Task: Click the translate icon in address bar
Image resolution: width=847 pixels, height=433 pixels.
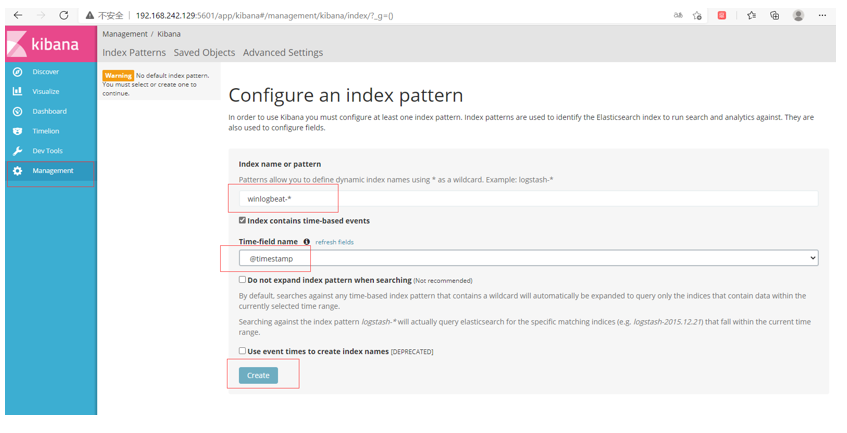Action: (678, 15)
